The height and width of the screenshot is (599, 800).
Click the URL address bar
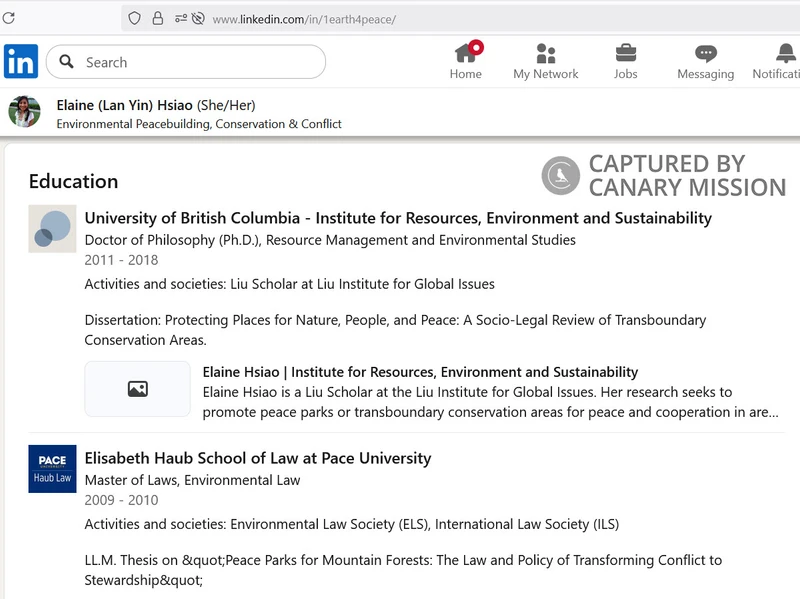tap(459, 19)
